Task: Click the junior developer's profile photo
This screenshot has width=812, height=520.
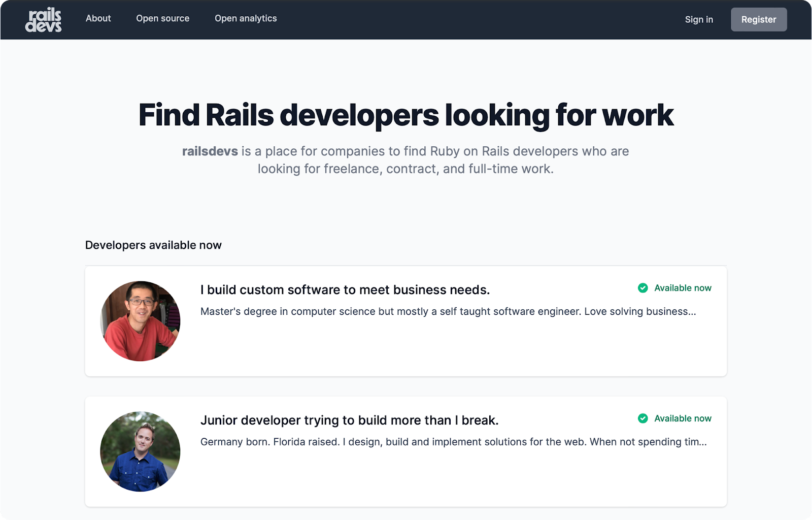Action: coord(140,451)
